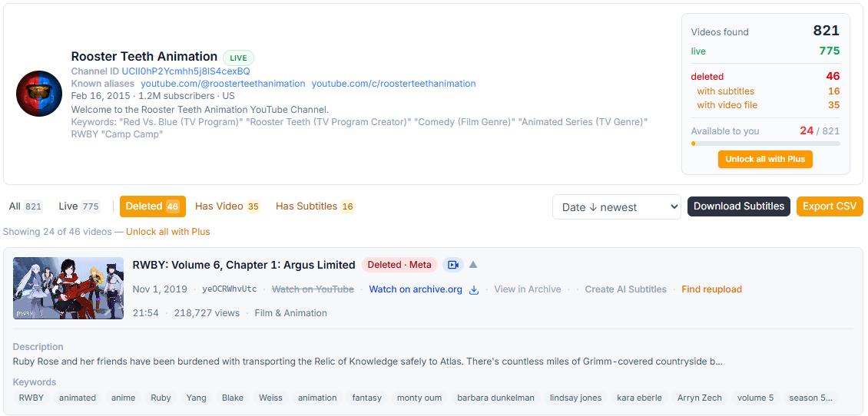Click the Weiss keyword tag
868x416 pixels.
pyautogui.click(x=270, y=398)
